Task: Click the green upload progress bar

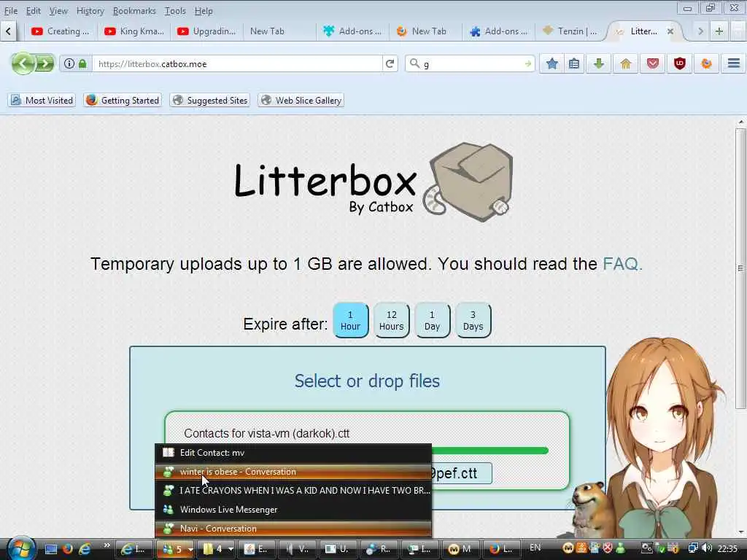Action: [489, 451]
